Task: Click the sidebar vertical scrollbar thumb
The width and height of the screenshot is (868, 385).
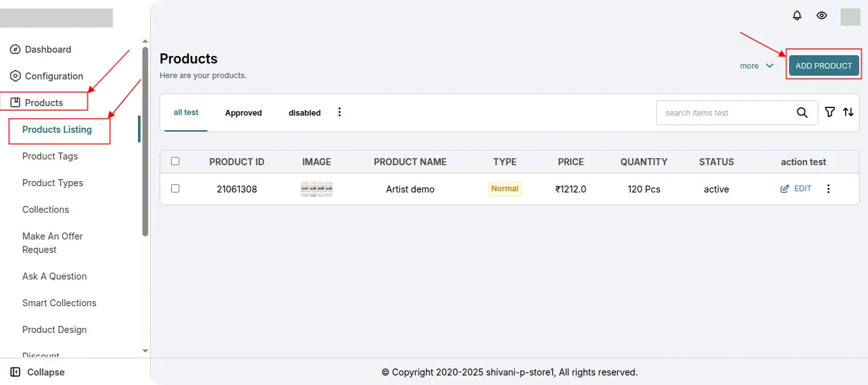Action: coord(145,142)
